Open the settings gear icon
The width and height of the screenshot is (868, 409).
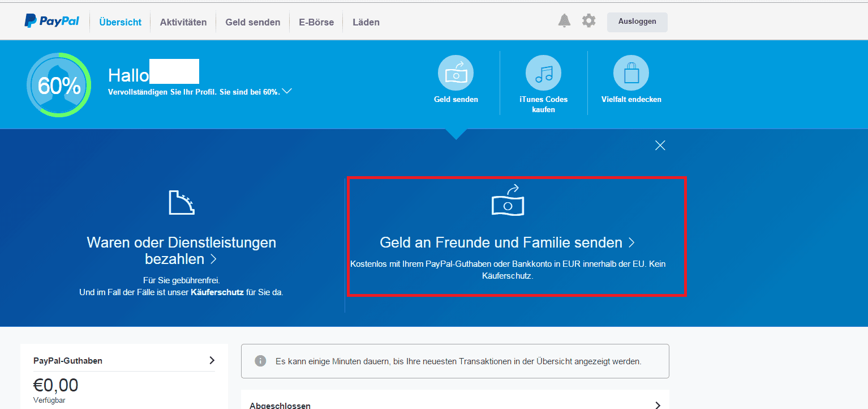pyautogui.click(x=589, y=21)
